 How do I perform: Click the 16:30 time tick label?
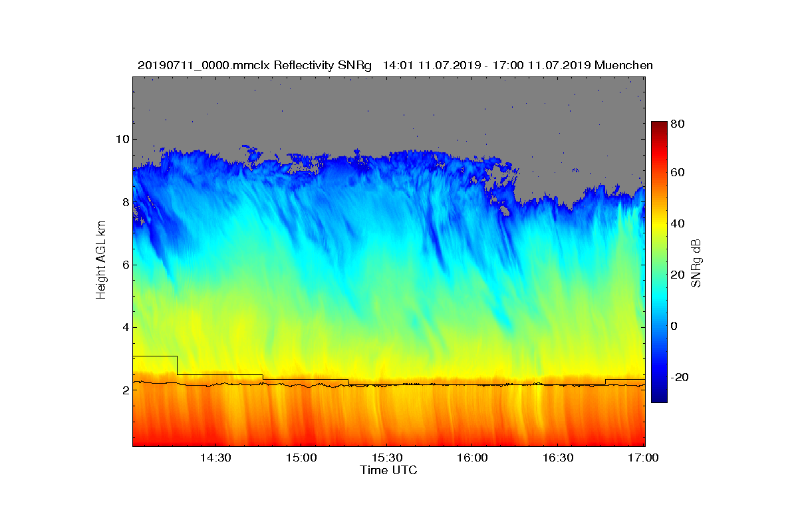[x=558, y=458]
